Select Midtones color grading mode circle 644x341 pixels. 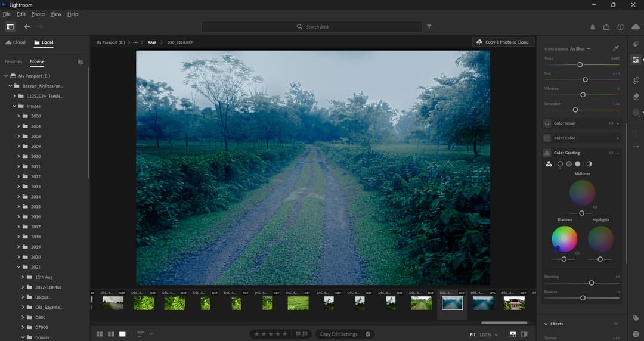point(569,164)
